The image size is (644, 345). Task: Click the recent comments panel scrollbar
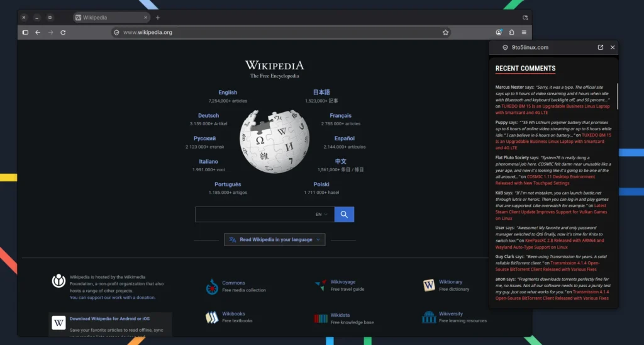click(x=617, y=96)
